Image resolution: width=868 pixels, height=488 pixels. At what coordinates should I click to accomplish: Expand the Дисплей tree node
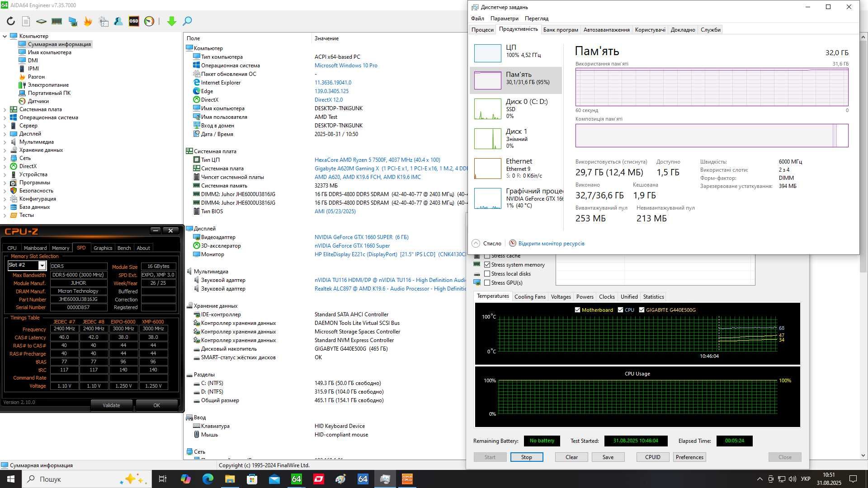5,134
